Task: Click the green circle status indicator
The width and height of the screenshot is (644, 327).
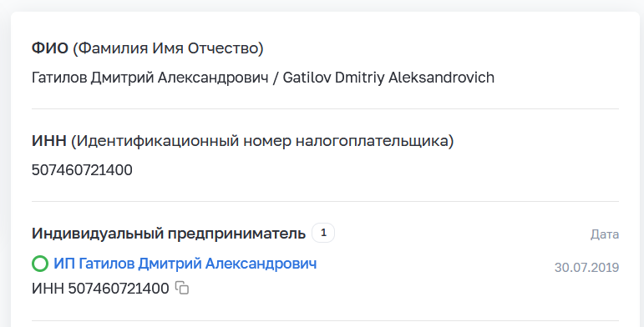Action: click(40, 264)
